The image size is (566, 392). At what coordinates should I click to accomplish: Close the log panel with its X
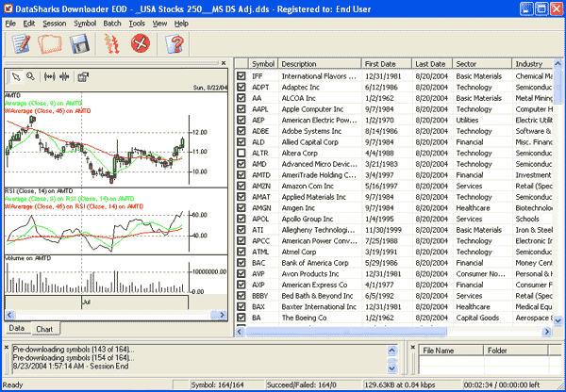click(7, 348)
